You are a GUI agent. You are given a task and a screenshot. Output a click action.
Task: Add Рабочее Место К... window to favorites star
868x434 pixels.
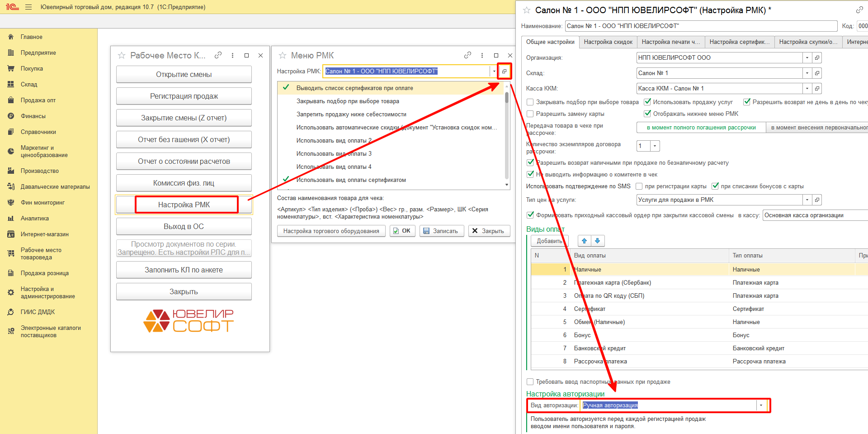(x=122, y=56)
